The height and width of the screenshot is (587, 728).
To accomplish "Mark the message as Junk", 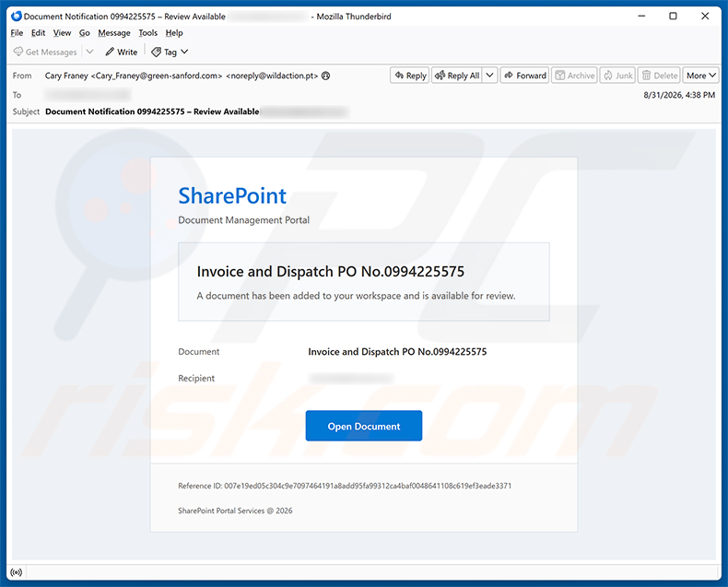I will (617, 76).
